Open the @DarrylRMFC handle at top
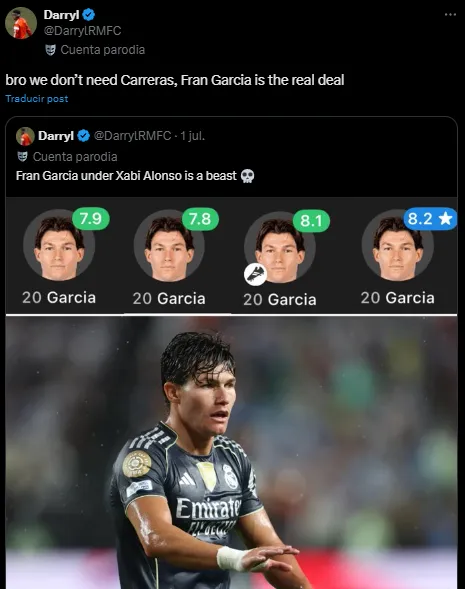 [x=83, y=31]
